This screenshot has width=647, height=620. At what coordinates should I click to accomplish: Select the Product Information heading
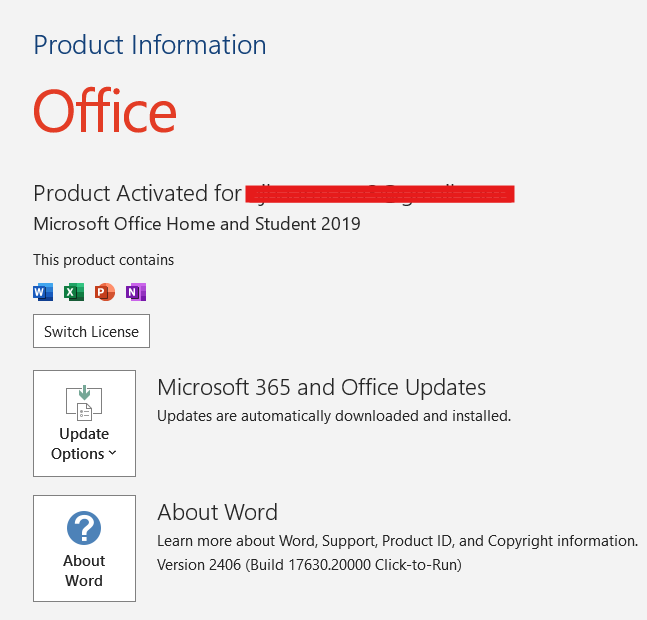point(150,45)
